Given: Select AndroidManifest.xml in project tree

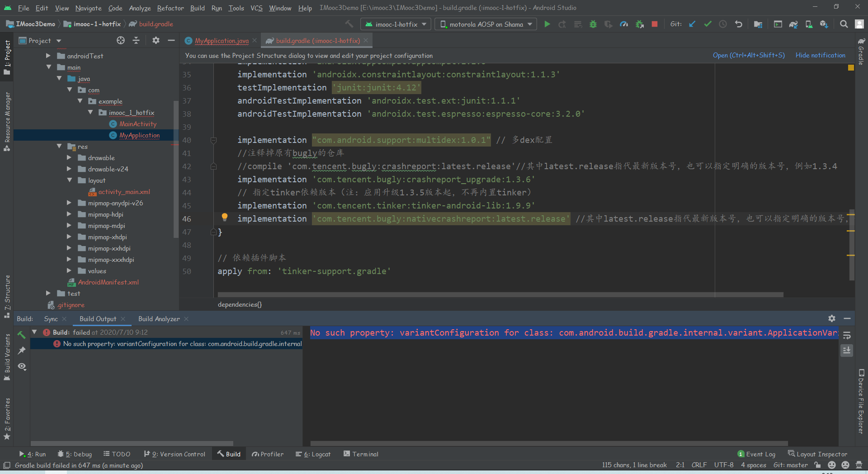Looking at the screenshot, I should (108, 282).
